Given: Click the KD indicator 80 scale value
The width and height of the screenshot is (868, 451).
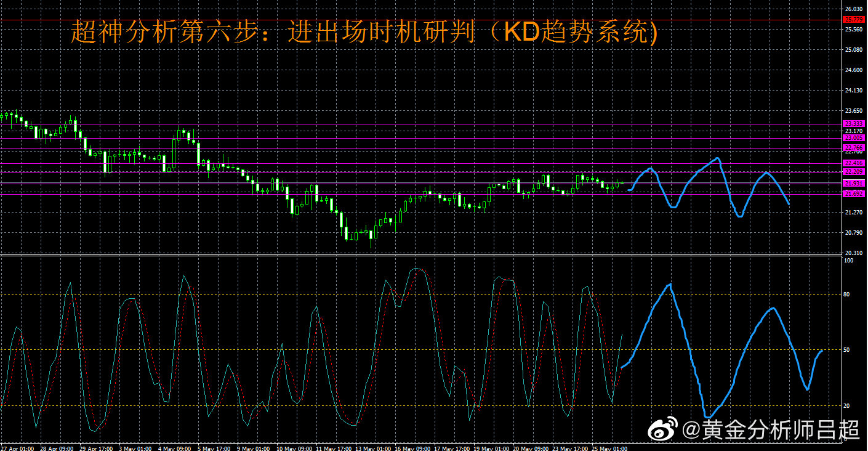Looking at the screenshot, I should point(848,295).
